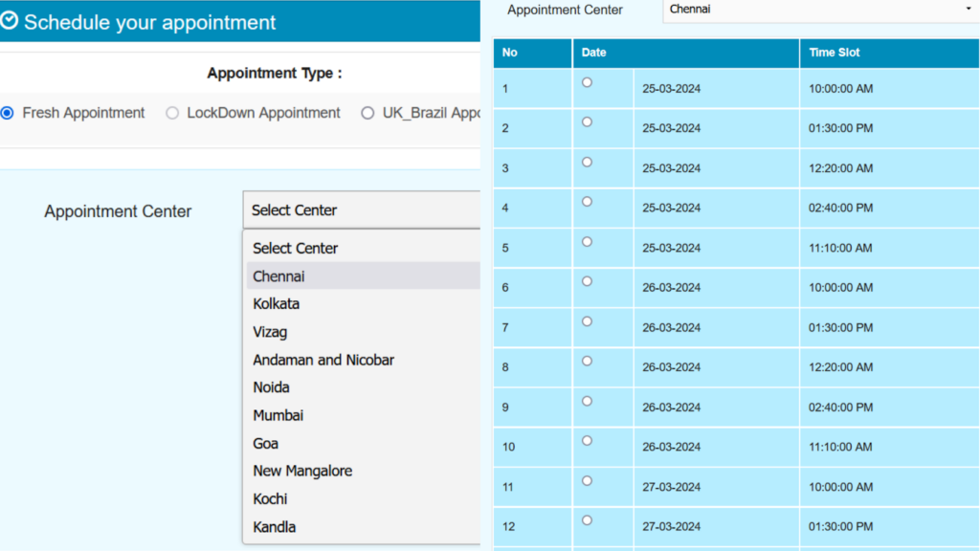Click the clock icon beside Schedule your appointment
Screen dimensions: 980x551
pos(10,21)
